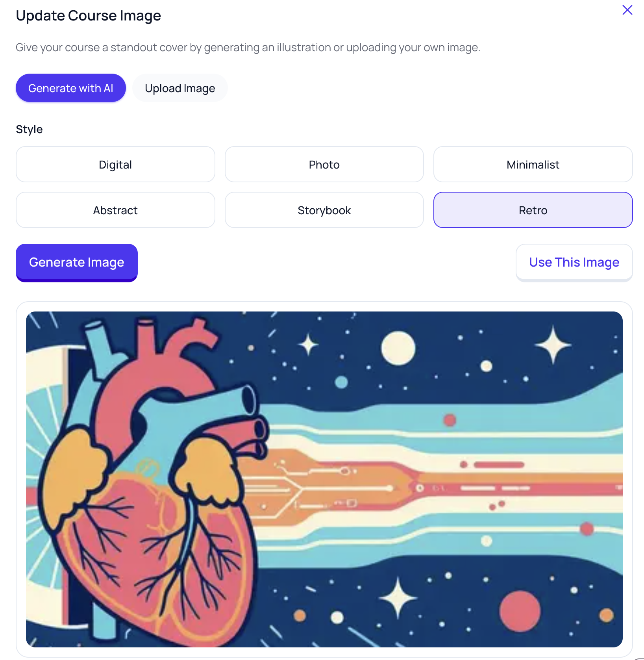Screen dimensions: 644x660
Task: Select the Abstract style
Action: point(115,210)
